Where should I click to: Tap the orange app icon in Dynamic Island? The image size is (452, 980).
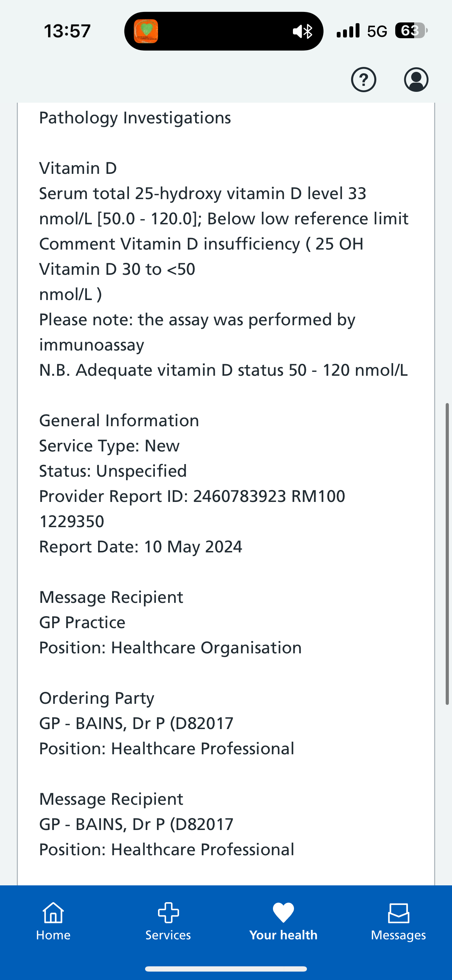pos(146,31)
